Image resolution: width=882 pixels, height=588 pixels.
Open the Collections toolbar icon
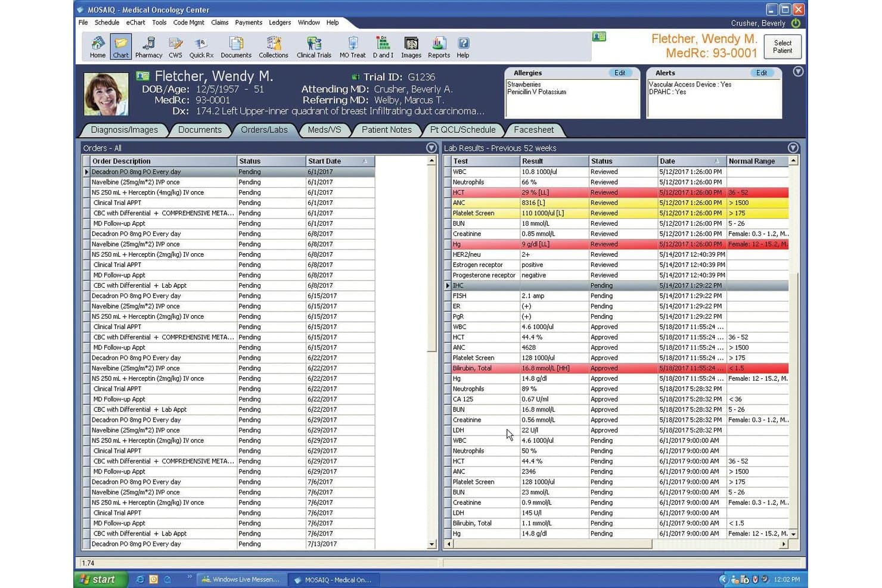coord(274,47)
